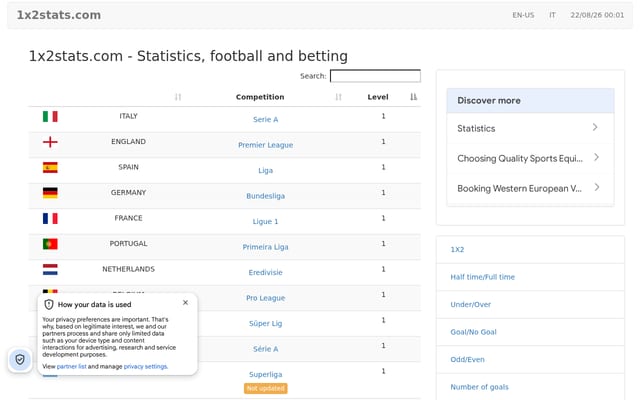Open the Bundesliga link
Viewport: 640px width, 400px height.
click(265, 196)
